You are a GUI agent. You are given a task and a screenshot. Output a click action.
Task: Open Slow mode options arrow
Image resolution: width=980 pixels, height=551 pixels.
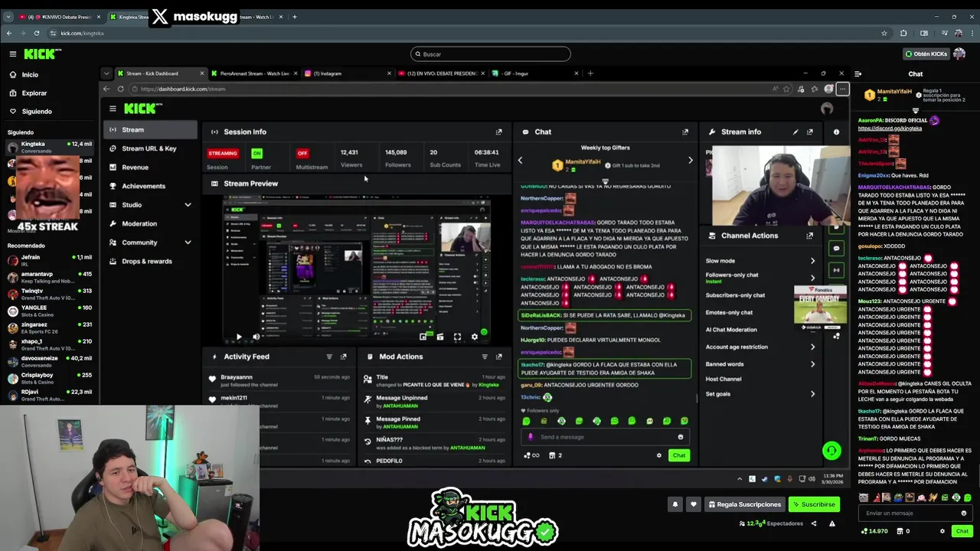[812, 261]
